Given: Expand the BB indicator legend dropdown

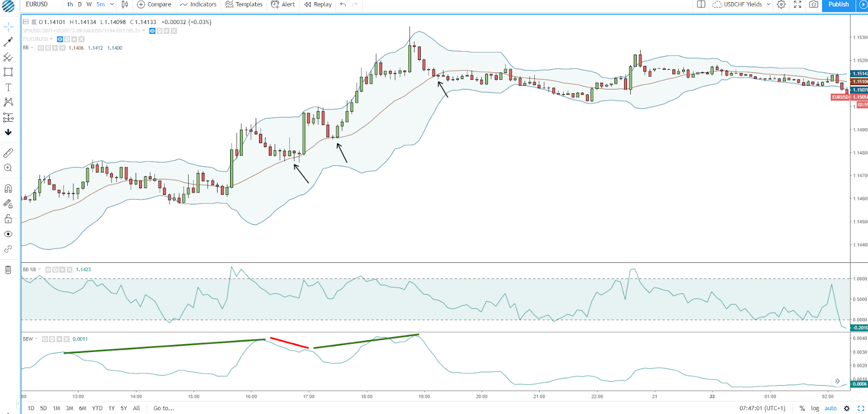Looking at the screenshot, I should click(x=32, y=48).
